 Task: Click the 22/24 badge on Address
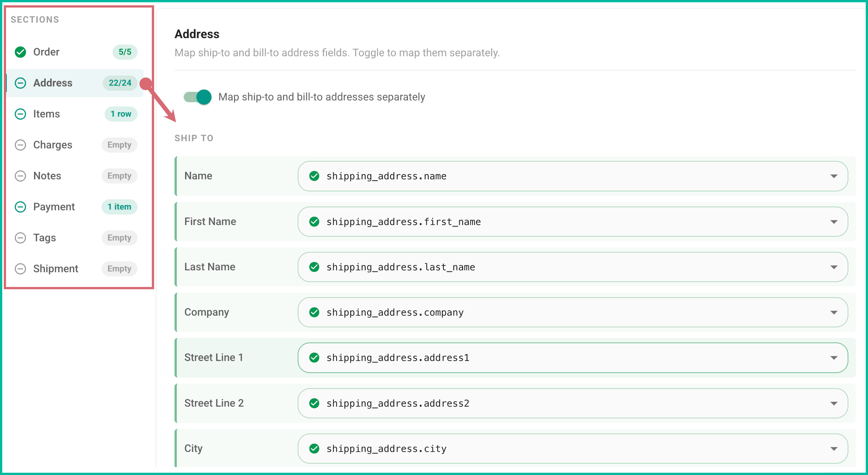[x=120, y=83]
